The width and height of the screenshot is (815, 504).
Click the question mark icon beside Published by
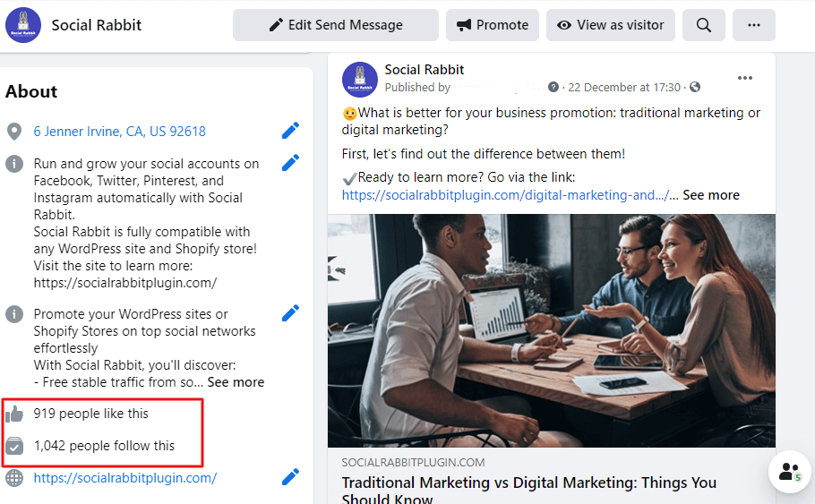pyautogui.click(x=553, y=87)
